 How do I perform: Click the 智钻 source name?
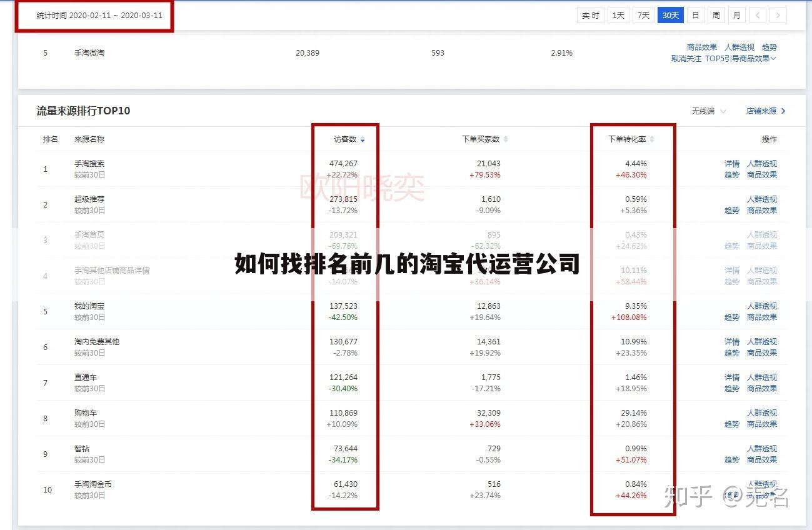pyautogui.click(x=82, y=449)
